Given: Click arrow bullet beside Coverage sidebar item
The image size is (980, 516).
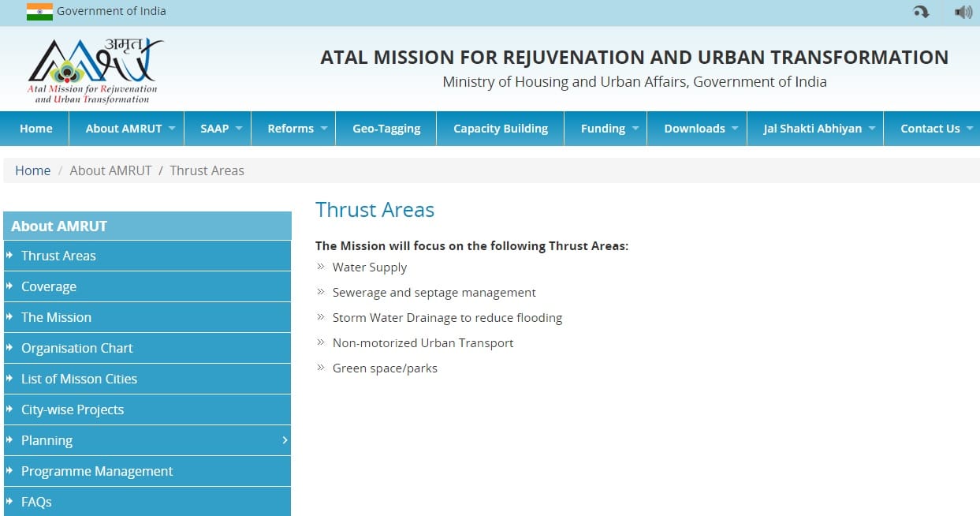Looking at the screenshot, I should coord(9,286).
